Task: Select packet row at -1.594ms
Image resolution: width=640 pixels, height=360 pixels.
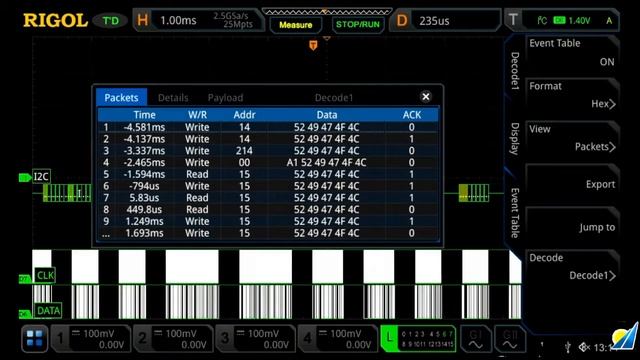Action: pos(268,174)
